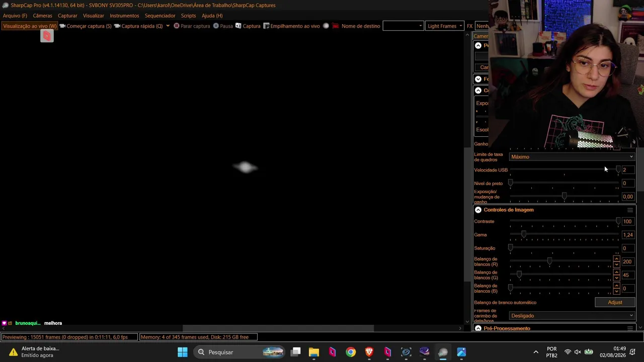
Task: Step down Balanço de brancos (B) value
Action: click(x=616, y=291)
